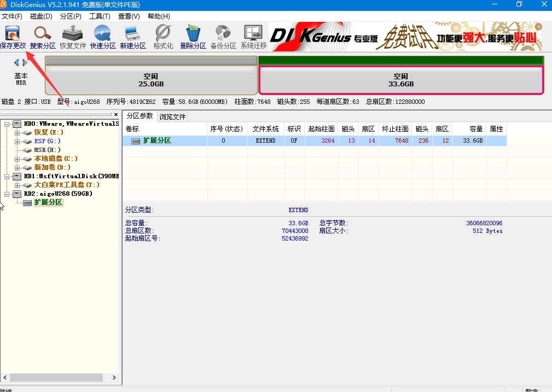
Task: Click the 卷标 column header
Action: point(165,129)
